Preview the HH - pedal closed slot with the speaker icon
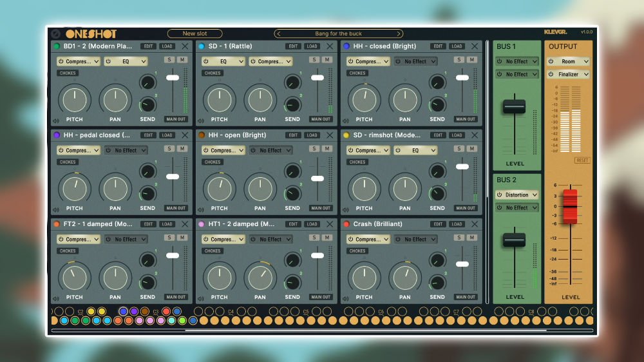Screen dimensions: 644x362 tap(56, 209)
